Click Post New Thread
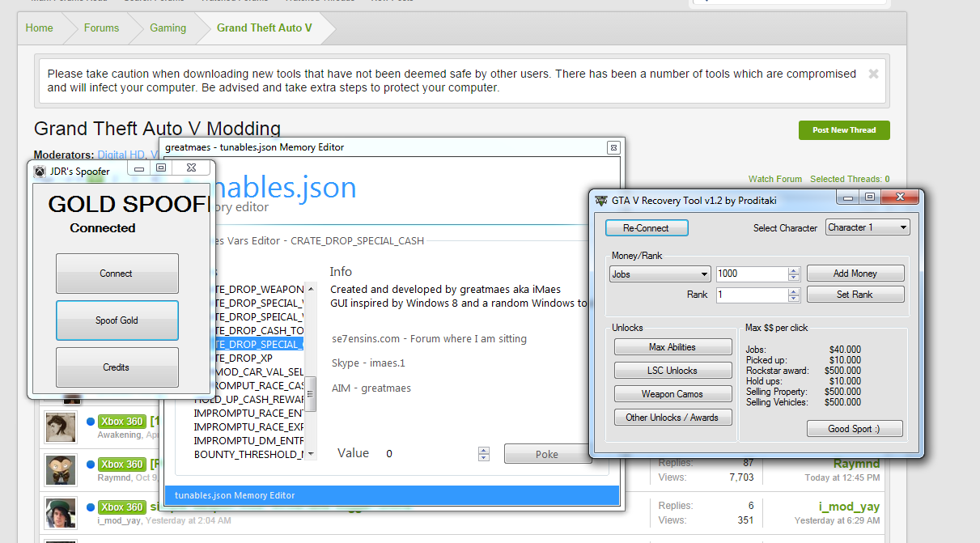The width and height of the screenshot is (980, 543). [843, 129]
